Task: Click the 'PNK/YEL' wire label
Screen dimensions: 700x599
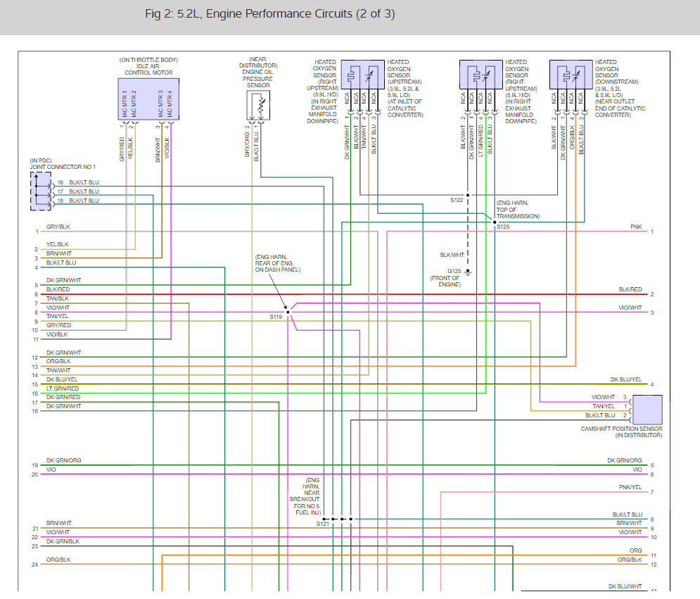Action: click(630, 487)
